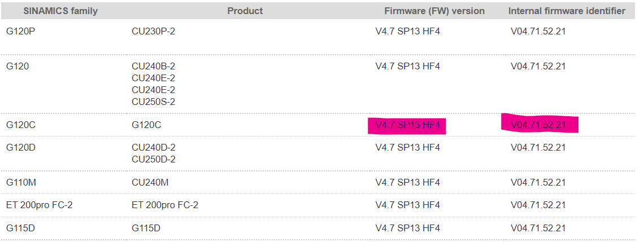644x242 pixels.
Task: Select the CU240D-2 product entry
Action: pyautogui.click(x=153, y=147)
